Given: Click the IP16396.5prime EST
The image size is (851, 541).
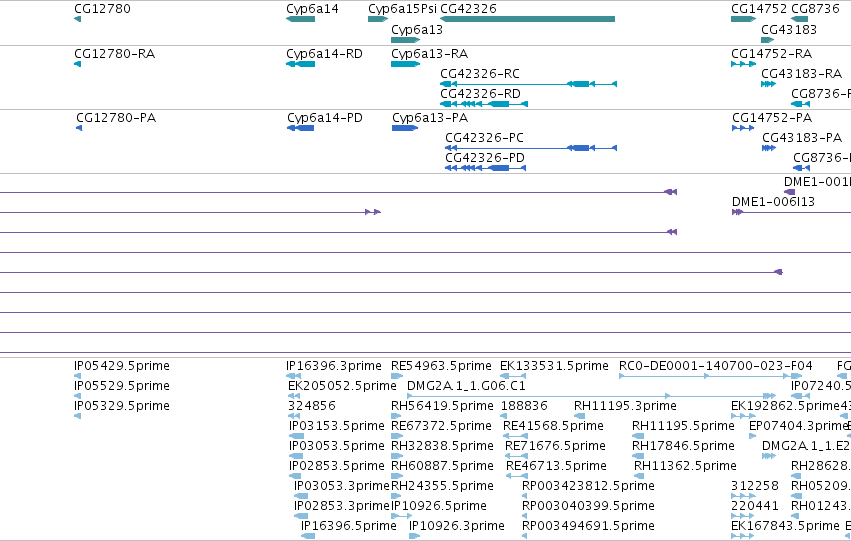Looking at the screenshot, I should 308,536.
